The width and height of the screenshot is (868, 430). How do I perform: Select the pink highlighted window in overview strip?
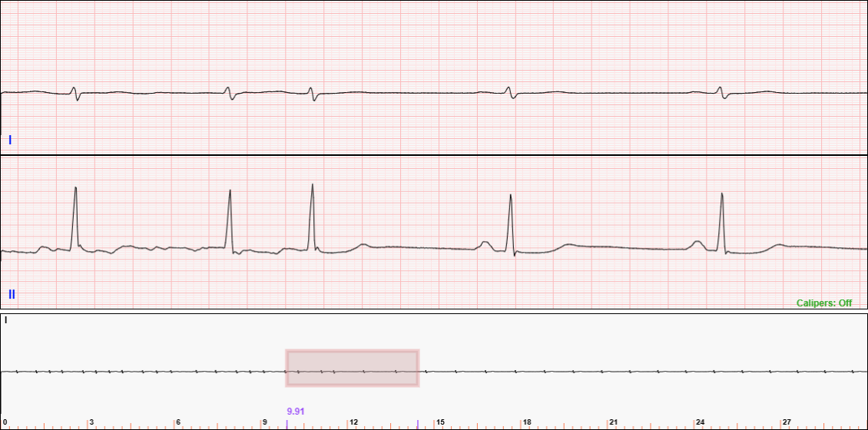[352, 368]
